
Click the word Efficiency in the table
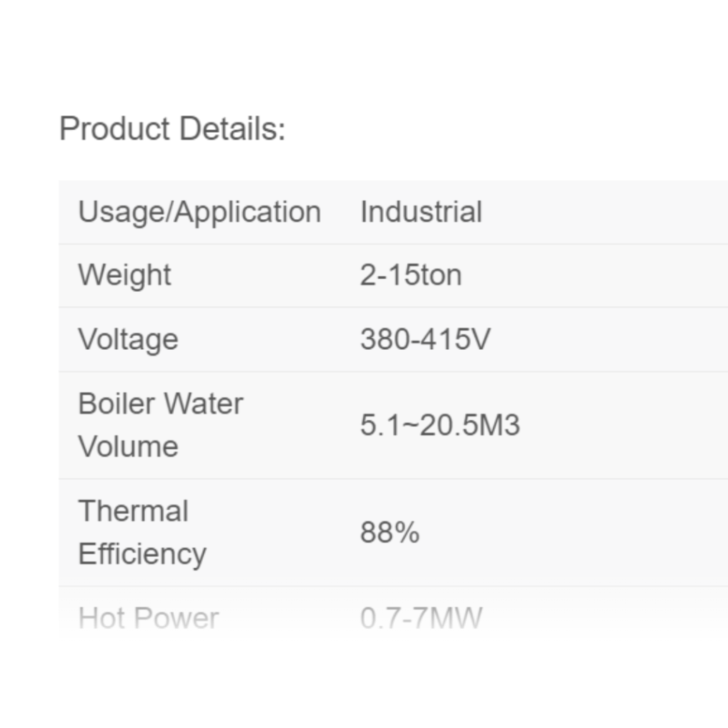coord(142,554)
